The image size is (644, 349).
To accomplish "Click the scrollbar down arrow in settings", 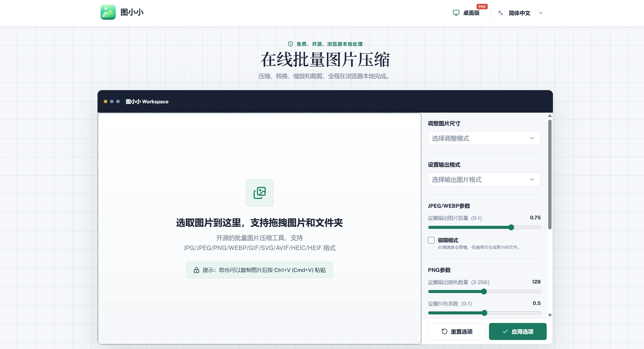I will click(x=549, y=315).
